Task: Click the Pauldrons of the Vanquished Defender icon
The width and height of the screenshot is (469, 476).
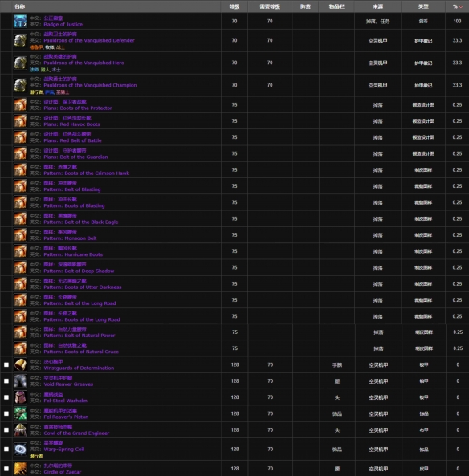Action: 20,40
